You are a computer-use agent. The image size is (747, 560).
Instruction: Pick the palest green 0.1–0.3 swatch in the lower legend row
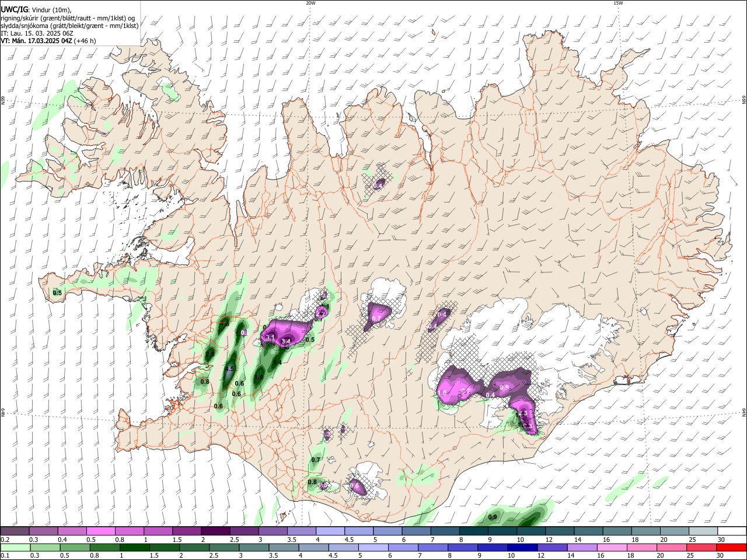15,547
